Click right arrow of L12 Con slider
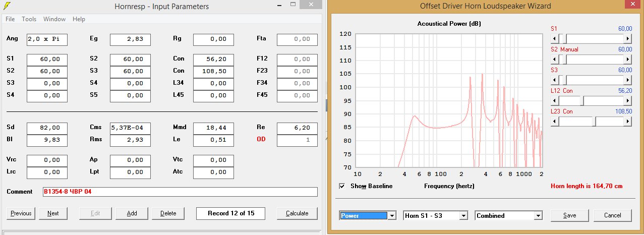Viewport: 644px width, 235px height. point(628,100)
